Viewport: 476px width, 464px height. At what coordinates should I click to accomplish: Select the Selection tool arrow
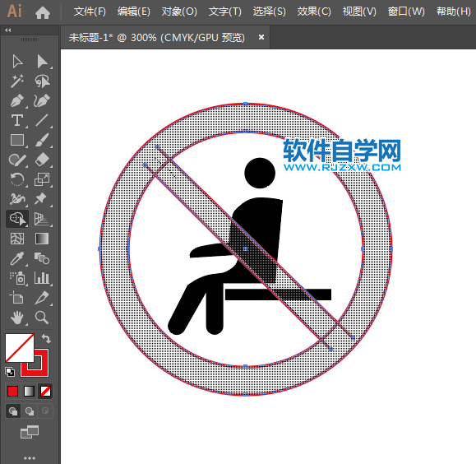[17, 62]
